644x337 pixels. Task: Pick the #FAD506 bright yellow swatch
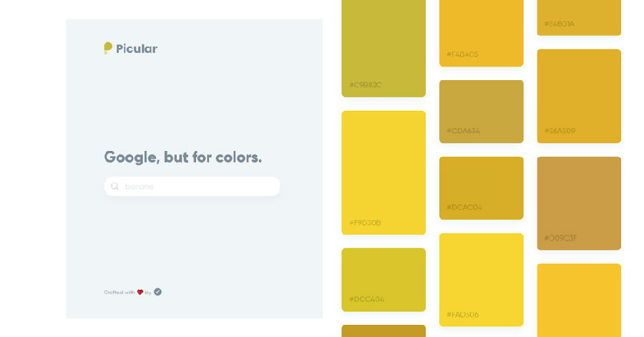[481, 279]
